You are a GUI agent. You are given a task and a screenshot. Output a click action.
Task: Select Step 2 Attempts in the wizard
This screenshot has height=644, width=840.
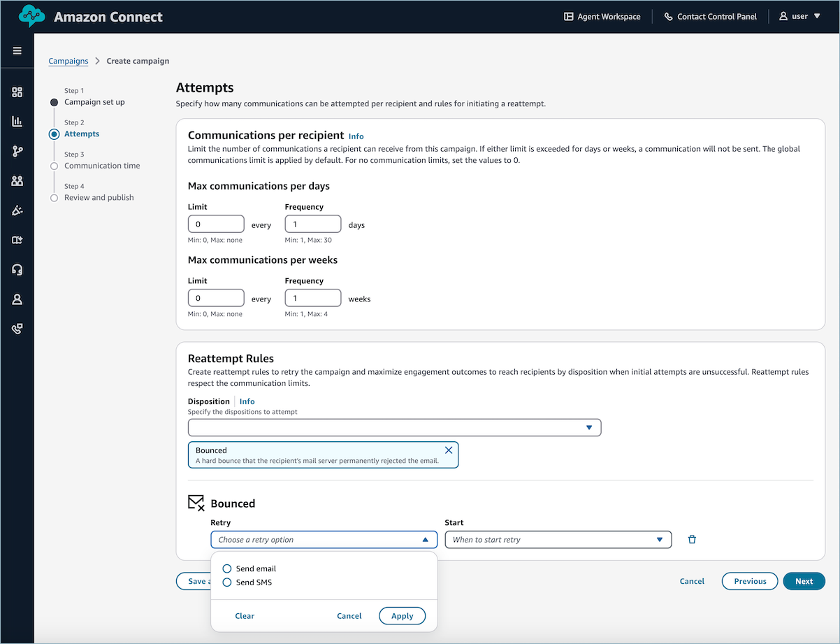pyautogui.click(x=82, y=134)
